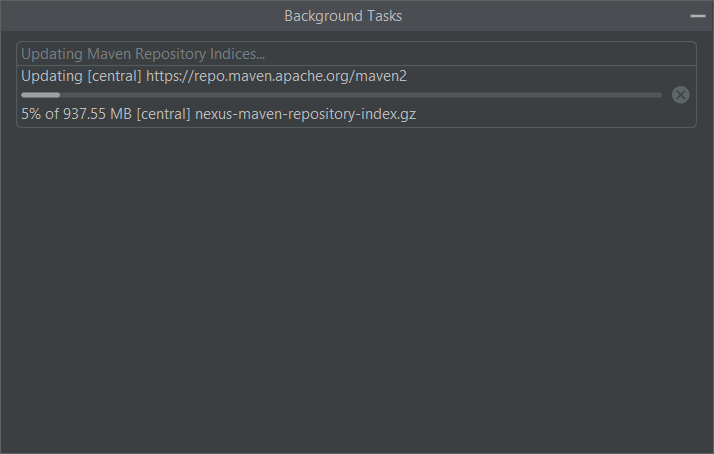
Task: Click the [central] tag before nexus filename
Action: pos(163,114)
